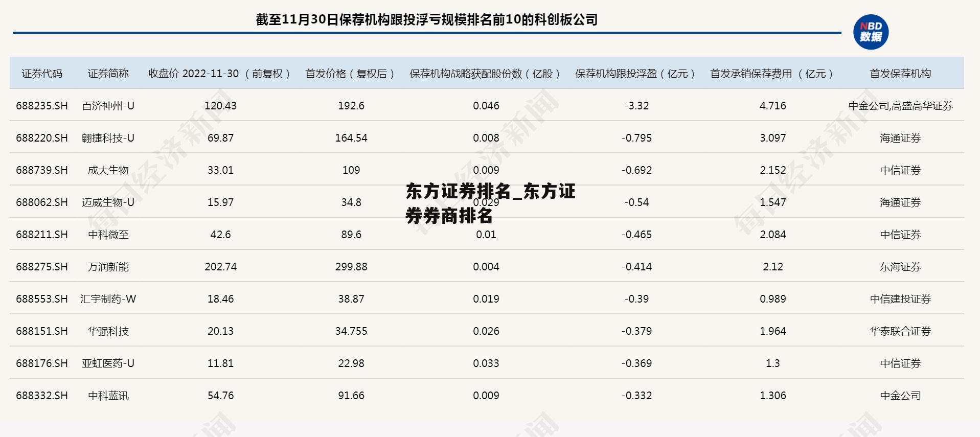Click the closing price 120.43
Viewport: 980px width, 437px height.
click(221, 106)
